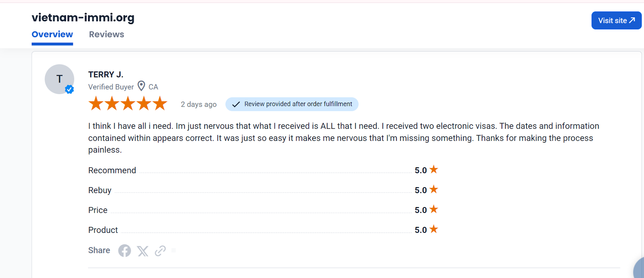Click the star next to Price score
The height and width of the screenshot is (278, 644).
click(433, 209)
